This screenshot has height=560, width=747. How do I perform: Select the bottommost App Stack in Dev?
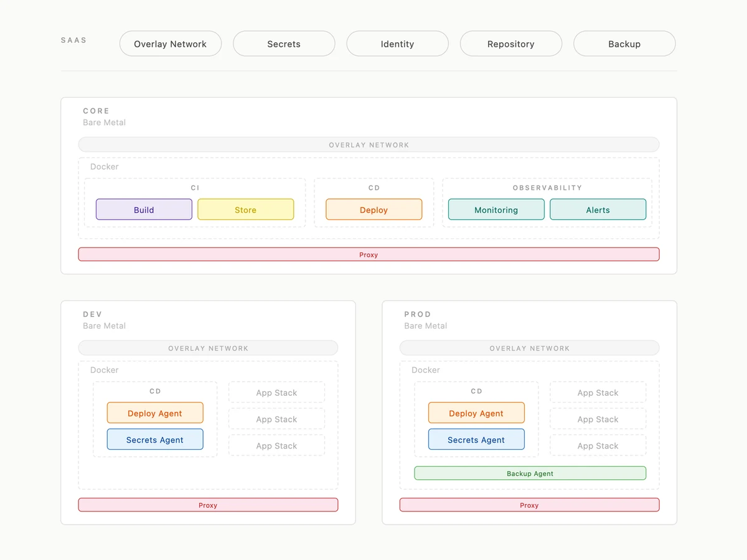[276, 446]
